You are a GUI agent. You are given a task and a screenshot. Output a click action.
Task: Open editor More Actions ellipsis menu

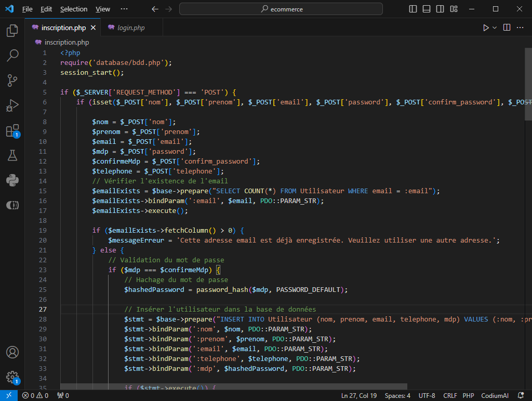point(520,28)
